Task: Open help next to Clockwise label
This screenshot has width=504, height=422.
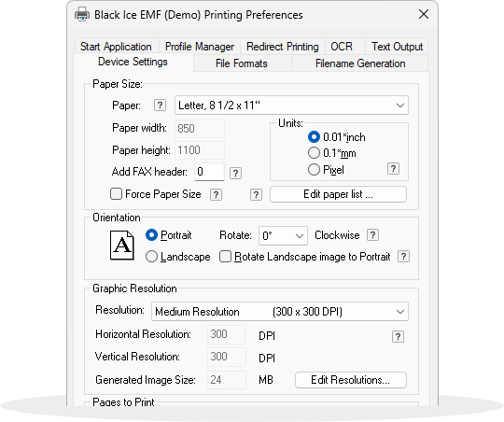Action: 372,234
